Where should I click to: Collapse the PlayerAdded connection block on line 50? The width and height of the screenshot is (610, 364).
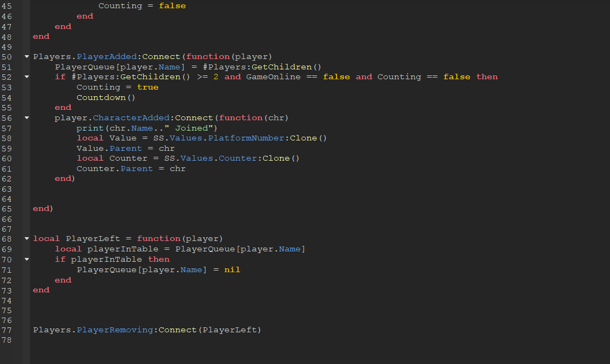(x=26, y=56)
